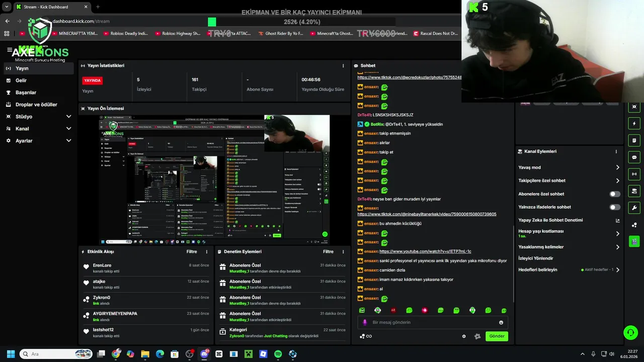
Task: Open Spotify from the taskbar
Action: tap(278, 354)
